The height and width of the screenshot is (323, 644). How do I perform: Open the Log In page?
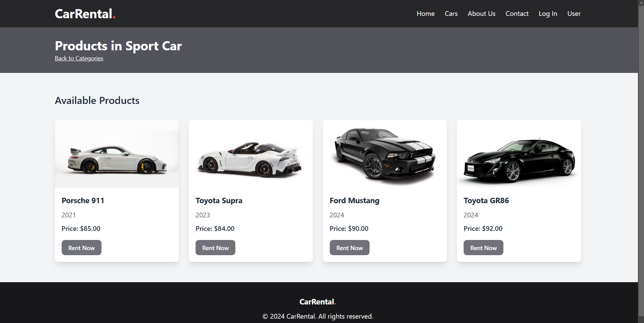(548, 14)
